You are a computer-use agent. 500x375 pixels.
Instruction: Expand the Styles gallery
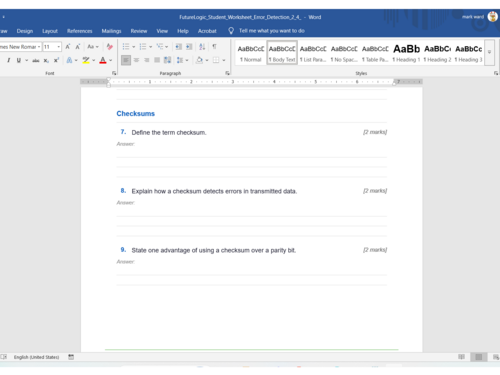coord(489,52)
